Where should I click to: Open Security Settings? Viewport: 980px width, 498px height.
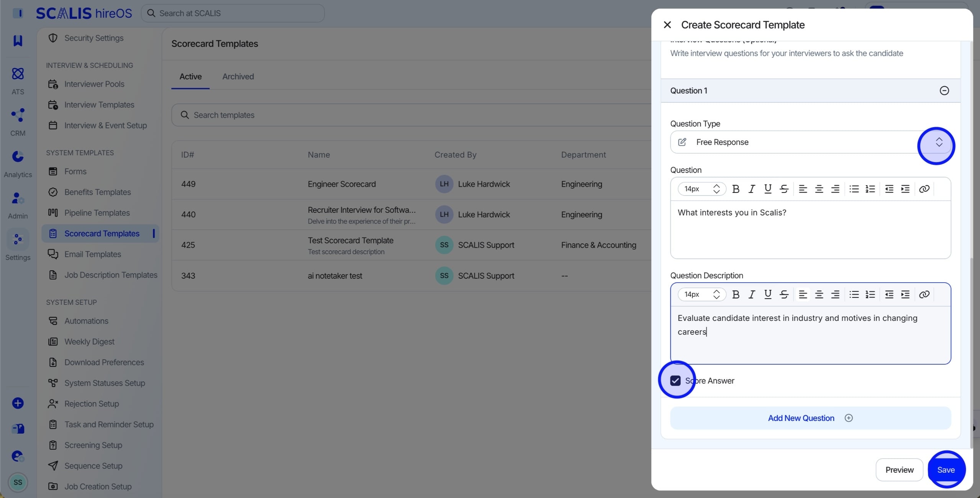pos(94,38)
